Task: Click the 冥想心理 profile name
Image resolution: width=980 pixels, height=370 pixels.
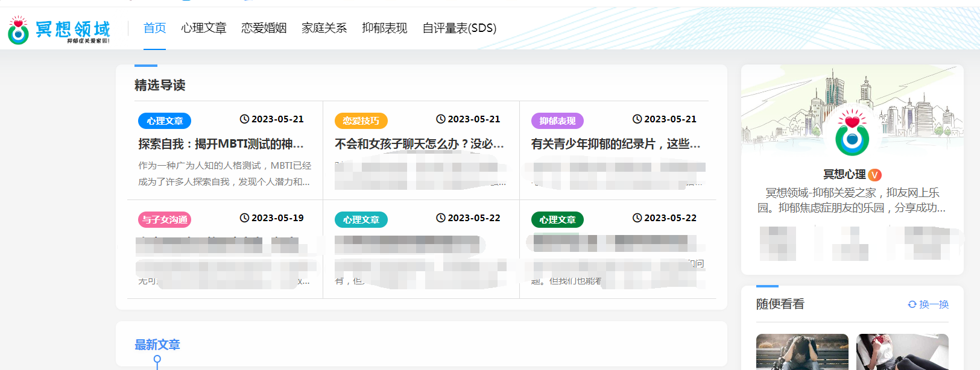Action: (x=844, y=174)
